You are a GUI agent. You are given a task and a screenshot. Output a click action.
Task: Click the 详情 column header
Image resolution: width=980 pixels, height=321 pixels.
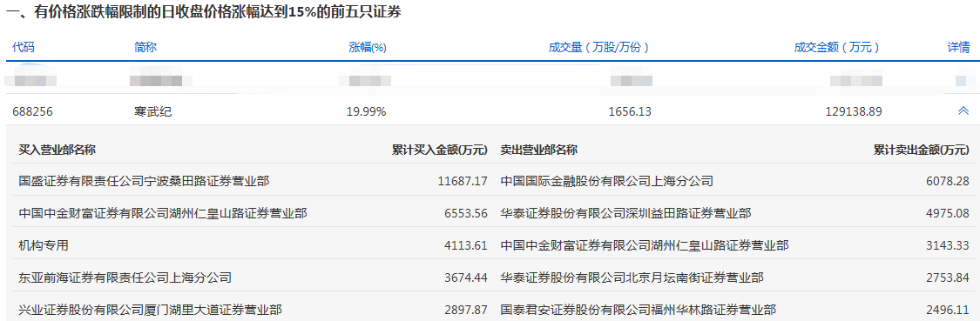coord(958,47)
